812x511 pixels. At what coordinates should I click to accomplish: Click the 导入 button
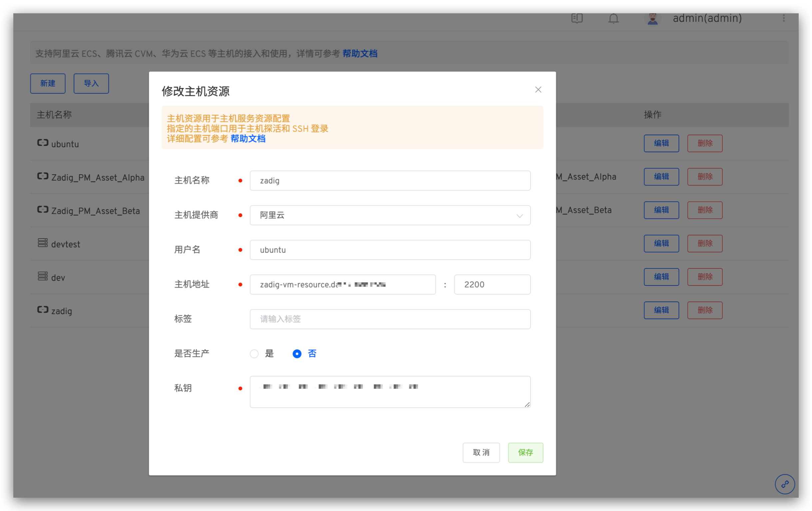coord(91,83)
